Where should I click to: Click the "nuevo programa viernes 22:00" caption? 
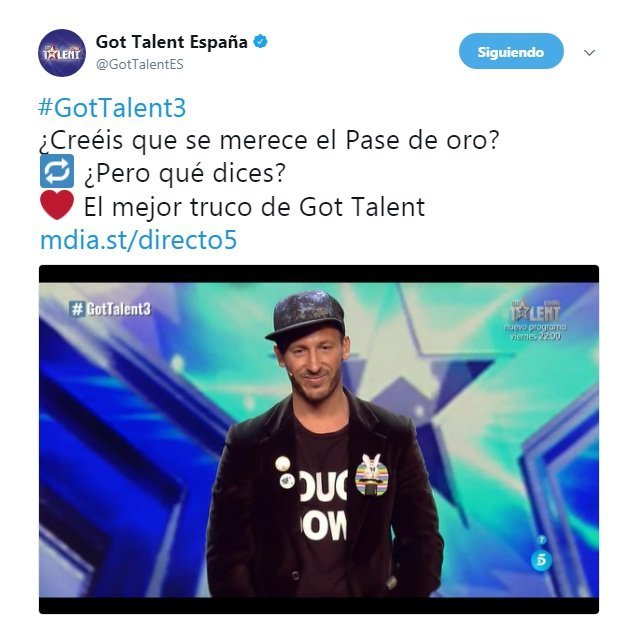coord(535,331)
